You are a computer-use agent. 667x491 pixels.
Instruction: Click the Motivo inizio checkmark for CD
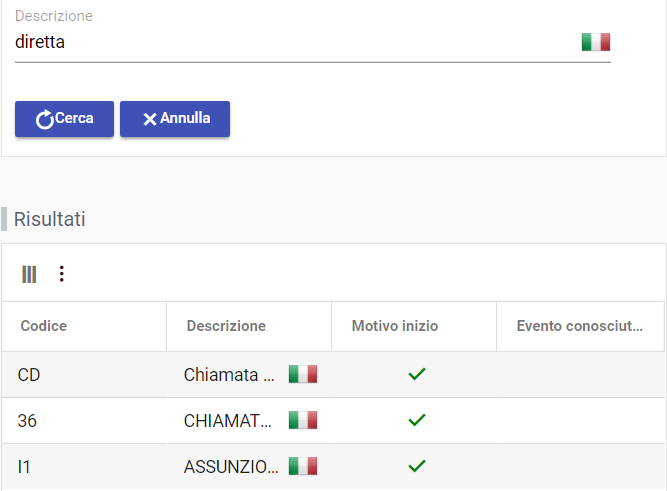(x=417, y=374)
